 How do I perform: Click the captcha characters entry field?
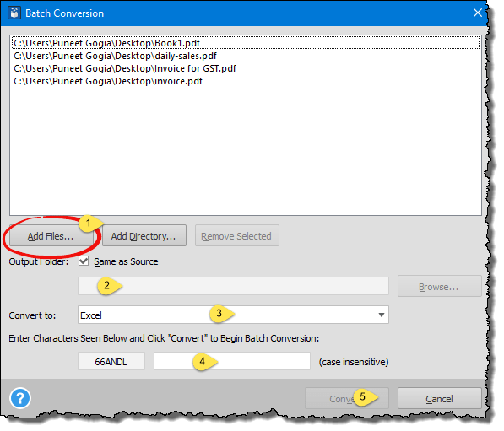tap(232, 361)
